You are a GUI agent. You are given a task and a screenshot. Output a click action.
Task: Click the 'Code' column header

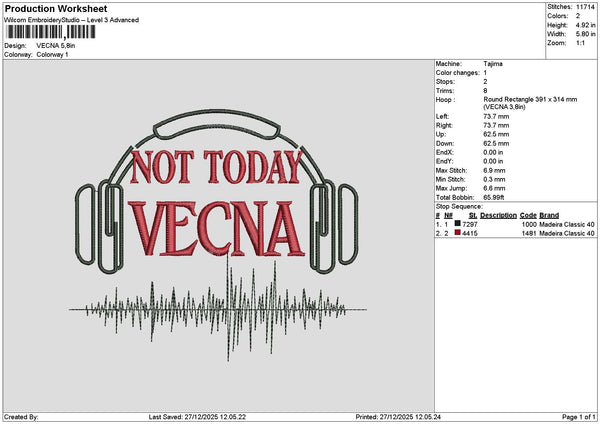click(x=528, y=215)
